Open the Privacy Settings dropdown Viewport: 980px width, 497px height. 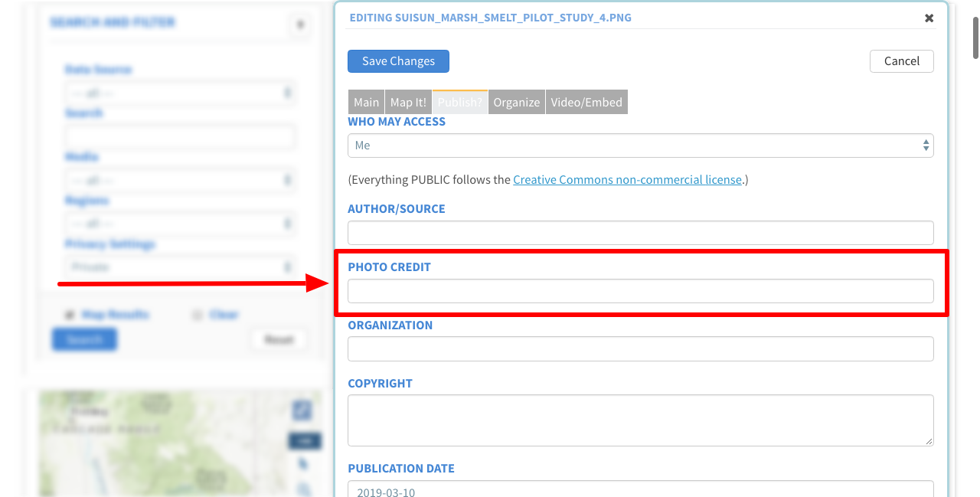[179, 267]
